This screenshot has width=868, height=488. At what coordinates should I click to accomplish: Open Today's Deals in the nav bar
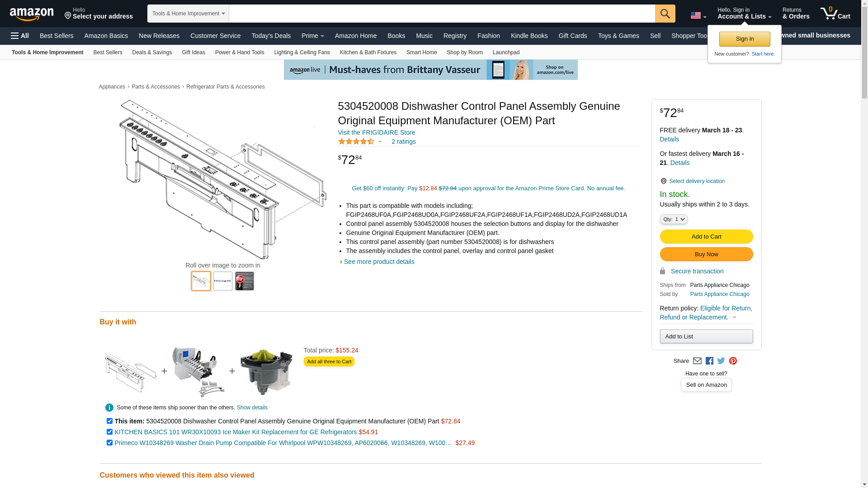[x=271, y=36]
